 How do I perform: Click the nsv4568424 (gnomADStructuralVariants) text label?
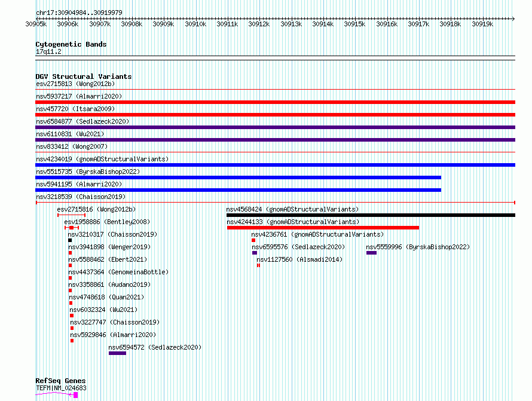tap(292, 209)
